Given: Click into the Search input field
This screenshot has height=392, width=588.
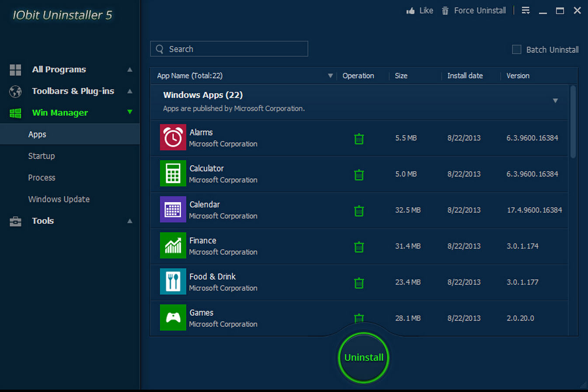Looking at the screenshot, I should [229, 49].
